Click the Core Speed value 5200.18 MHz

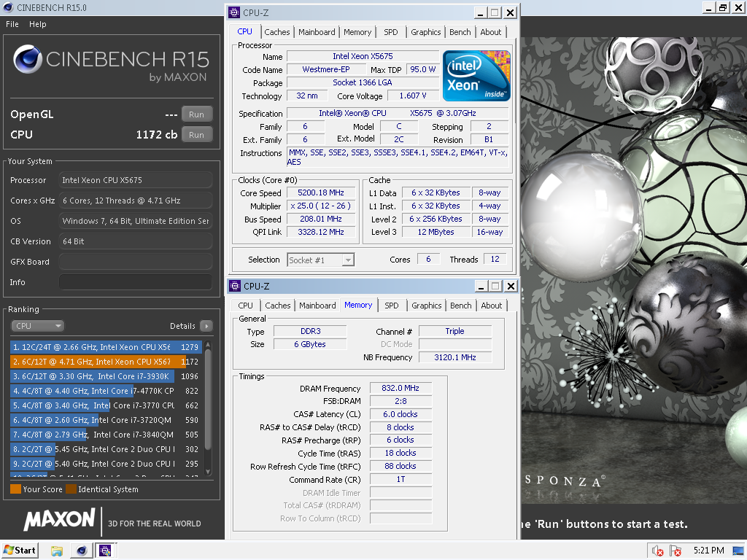[321, 192]
